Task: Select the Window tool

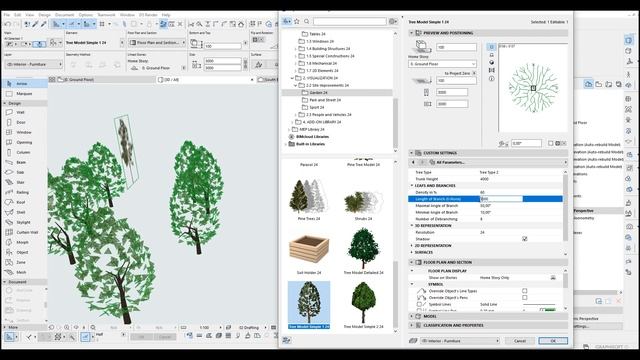Action: click(x=24, y=132)
